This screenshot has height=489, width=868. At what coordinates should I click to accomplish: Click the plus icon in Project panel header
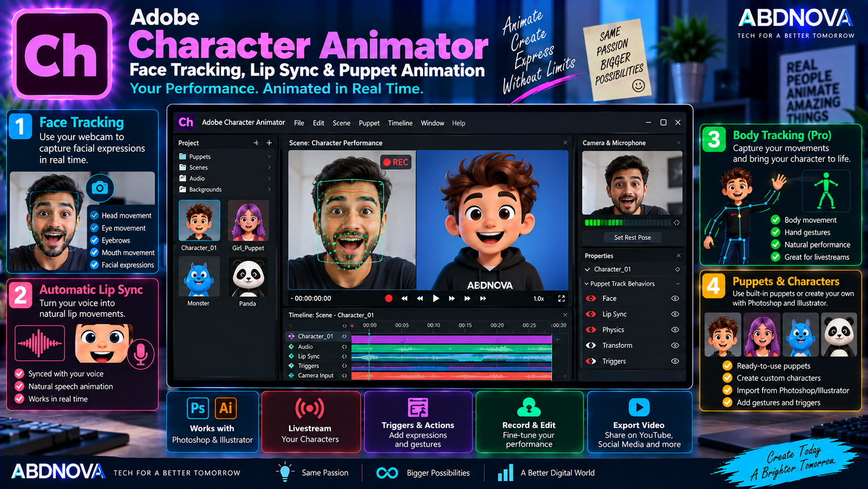click(x=269, y=143)
